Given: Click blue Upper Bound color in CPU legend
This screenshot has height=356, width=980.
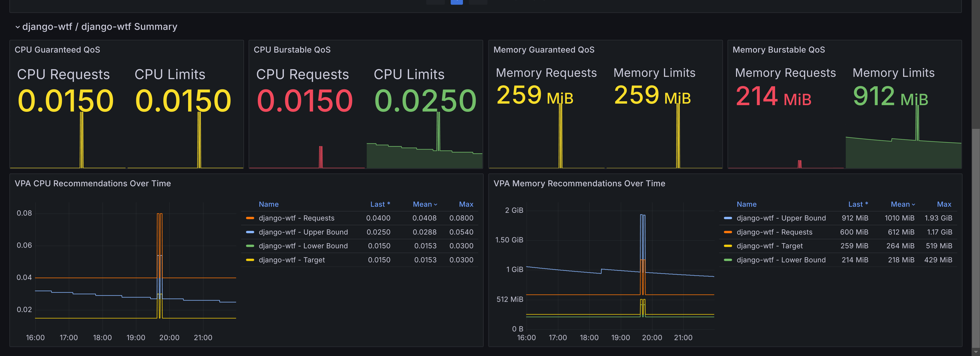Looking at the screenshot, I should pos(250,232).
